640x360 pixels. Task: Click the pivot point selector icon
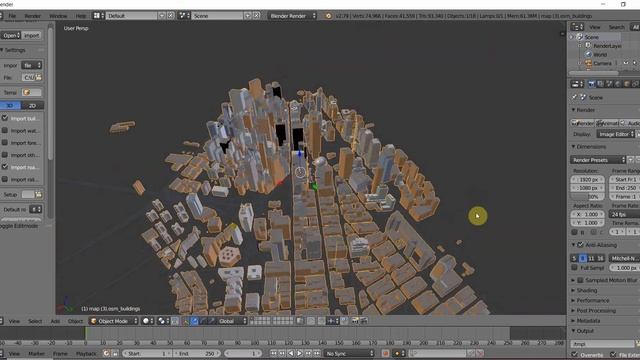pyautogui.click(x=163, y=321)
